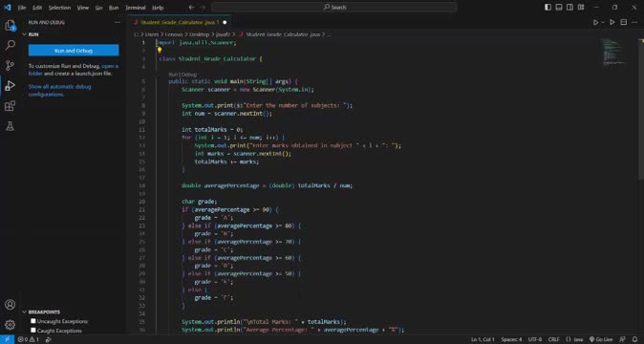644x344 pixels.
Task: Change indentation Spaces: 4 setting
Action: (x=511, y=339)
